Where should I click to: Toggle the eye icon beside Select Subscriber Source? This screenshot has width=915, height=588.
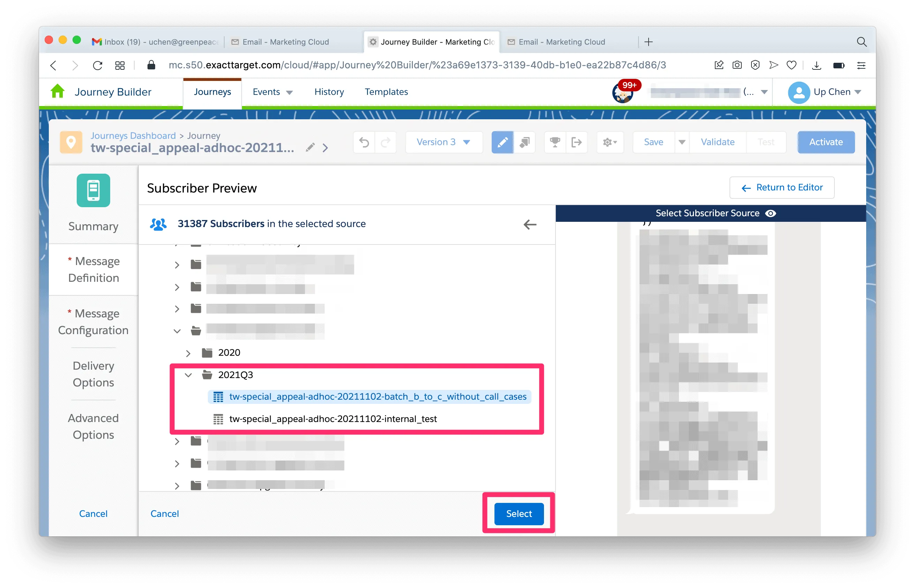pyautogui.click(x=770, y=213)
